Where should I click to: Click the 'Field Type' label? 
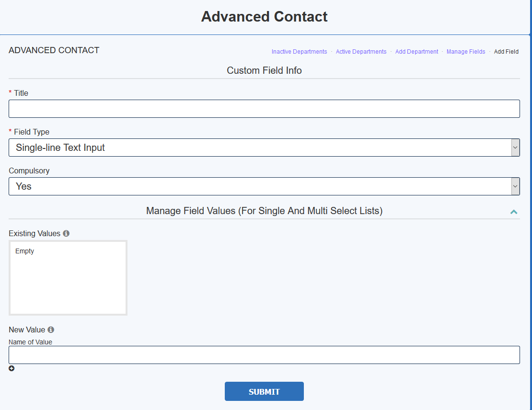click(32, 132)
